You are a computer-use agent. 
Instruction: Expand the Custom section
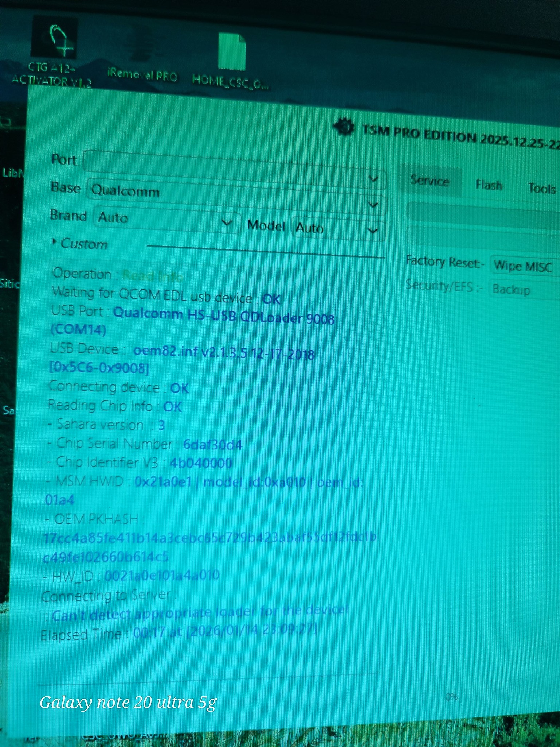(x=80, y=244)
